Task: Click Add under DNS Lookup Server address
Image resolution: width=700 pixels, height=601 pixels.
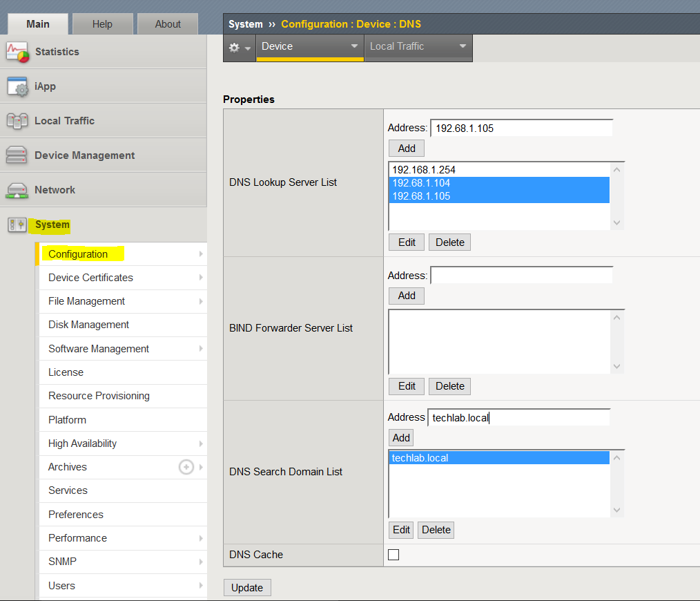Action: pyautogui.click(x=407, y=149)
